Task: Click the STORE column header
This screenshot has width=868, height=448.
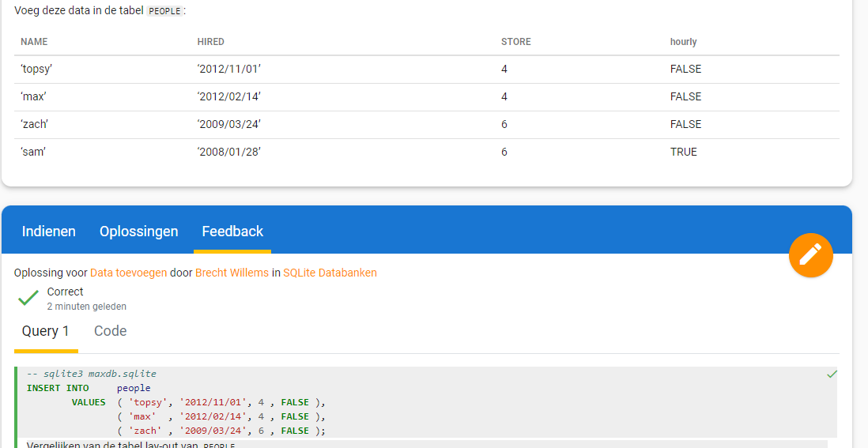Action: (x=516, y=42)
